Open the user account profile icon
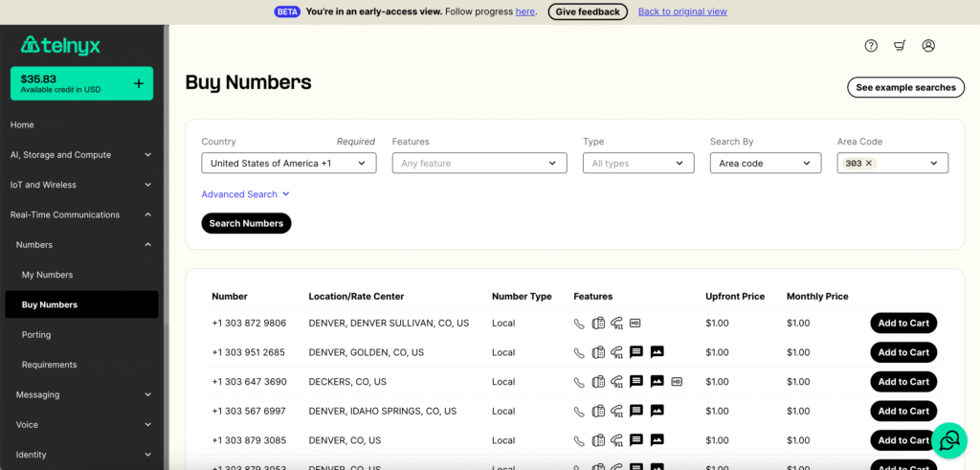The height and width of the screenshot is (470, 980). point(928,46)
